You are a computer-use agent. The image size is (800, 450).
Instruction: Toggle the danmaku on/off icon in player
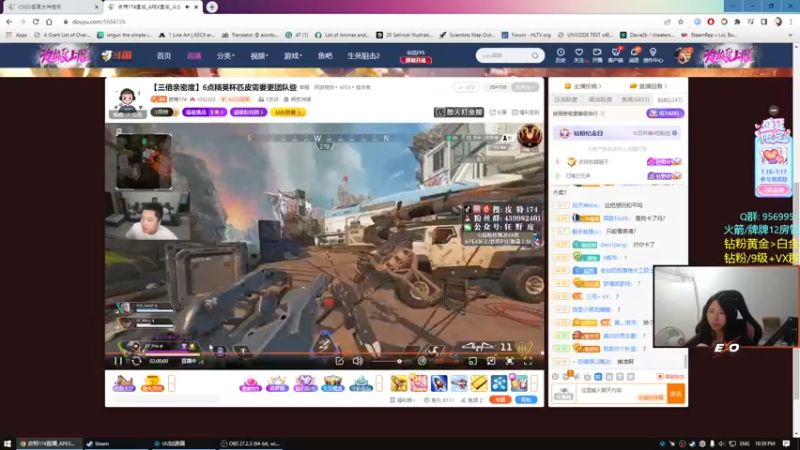[422, 361]
